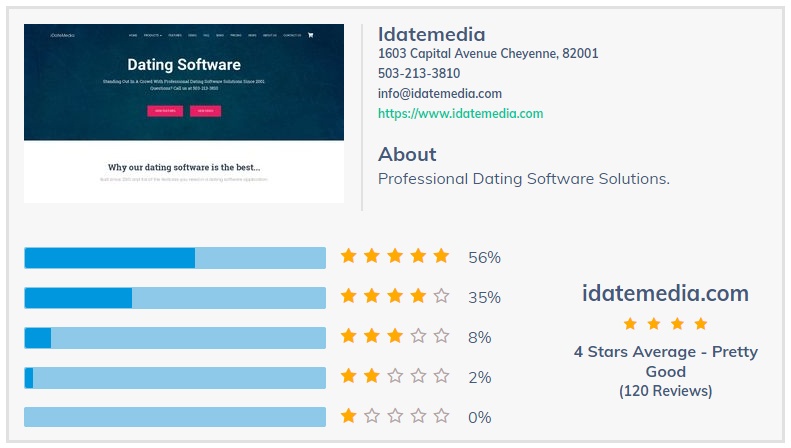791x448 pixels.
Task: Click the idatemedia.com rating summary title
Action: tap(665, 293)
